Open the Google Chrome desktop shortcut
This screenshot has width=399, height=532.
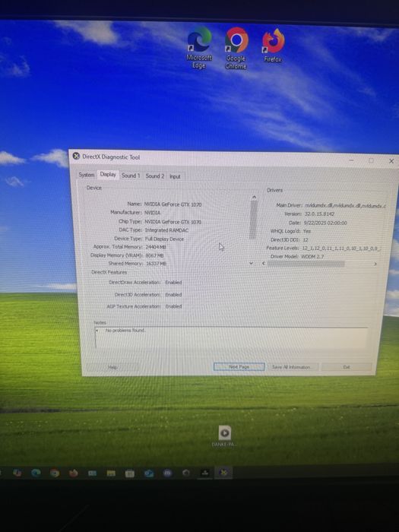(236, 49)
